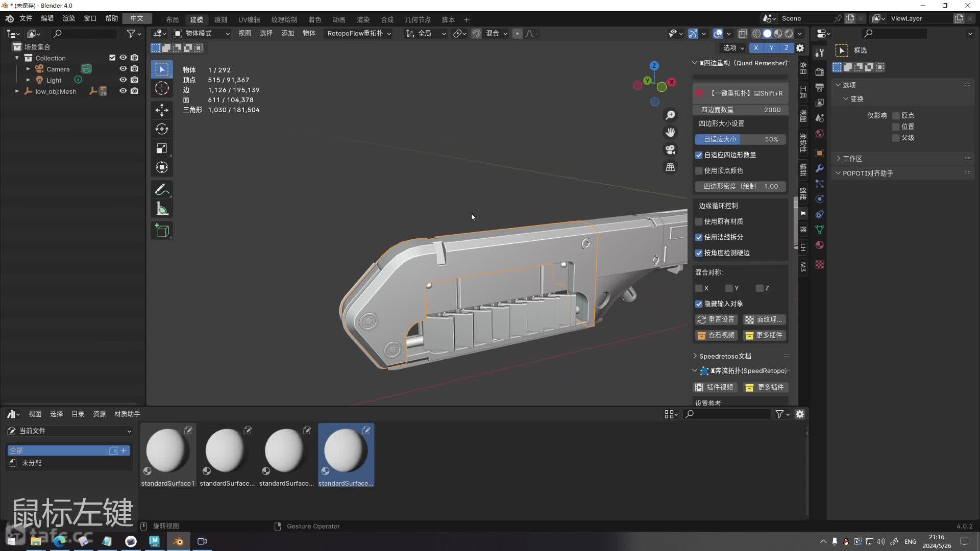Click 面纹理 button

point(764,320)
